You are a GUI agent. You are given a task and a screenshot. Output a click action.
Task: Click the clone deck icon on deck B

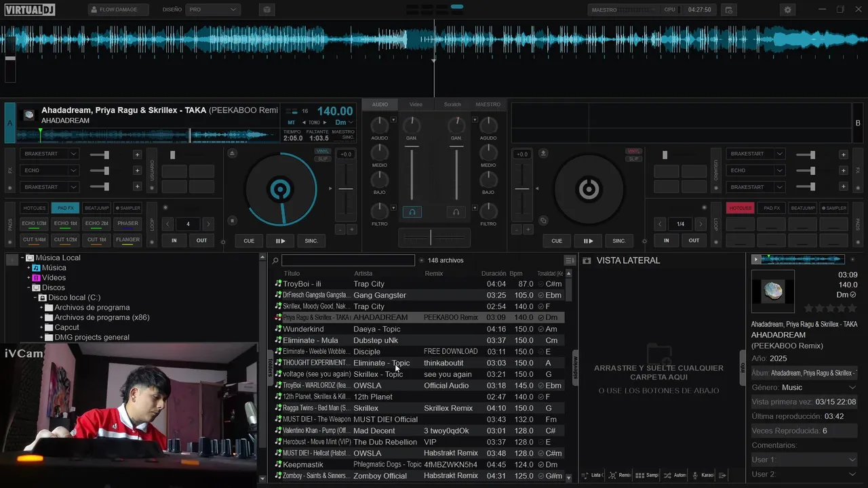tap(543, 220)
